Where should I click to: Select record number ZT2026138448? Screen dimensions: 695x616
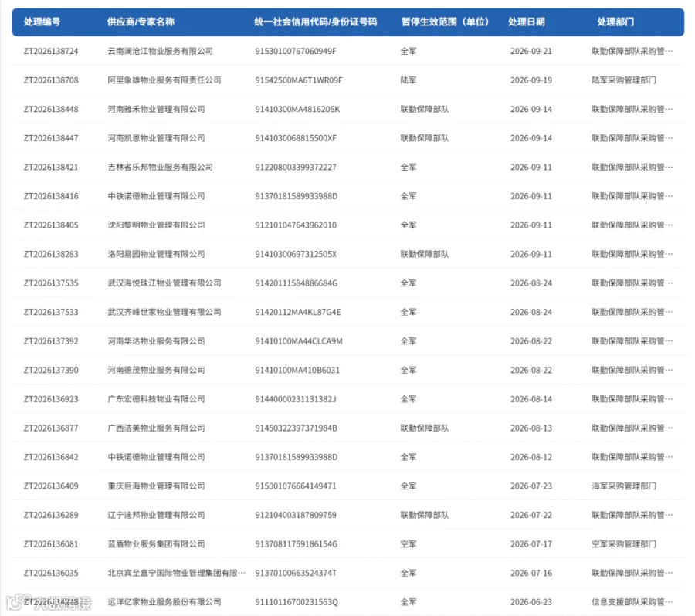point(51,109)
